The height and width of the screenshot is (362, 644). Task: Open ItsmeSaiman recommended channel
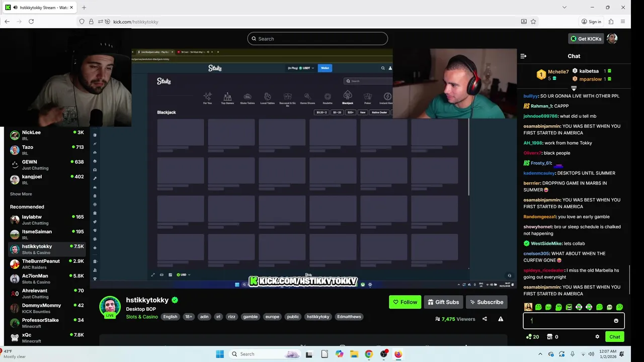tap(47, 234)
